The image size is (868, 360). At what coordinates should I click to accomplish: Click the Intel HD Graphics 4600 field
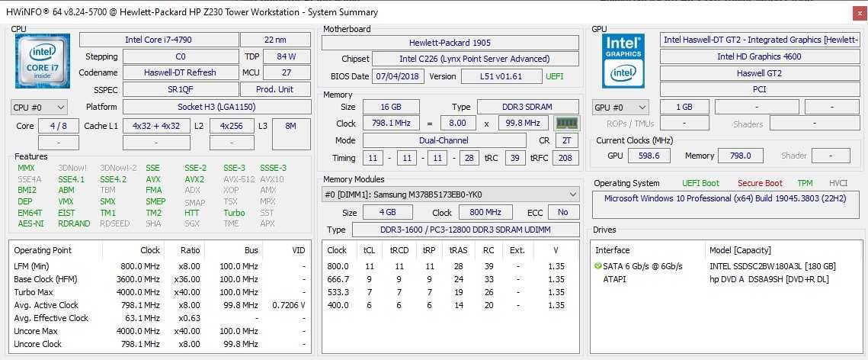pyautogui.click(x=760, y=56)
